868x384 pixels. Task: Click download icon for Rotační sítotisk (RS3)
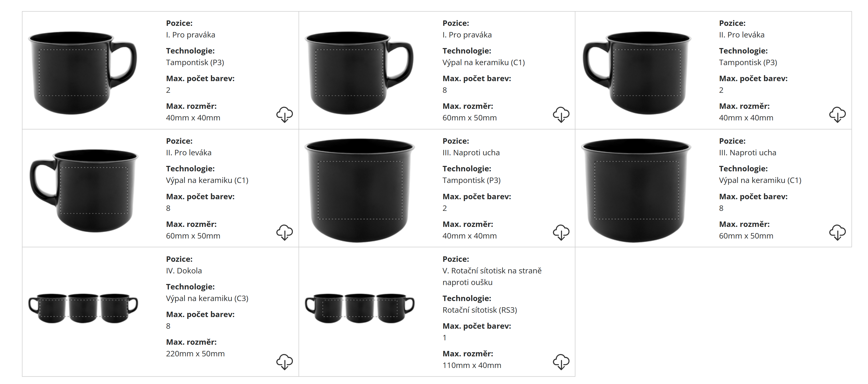point(561,362)
